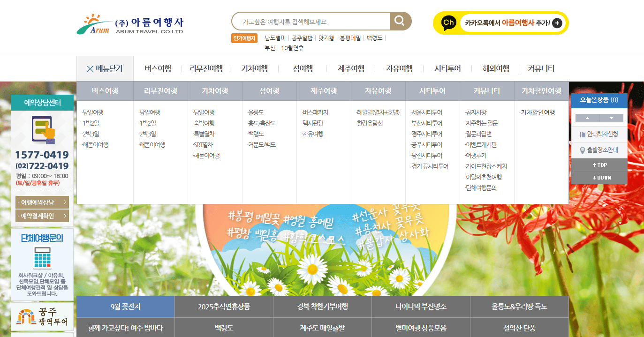644x337 pixels.
Task: Click the plus icon in the KakaoTalk banner
Action: (557, 23)
